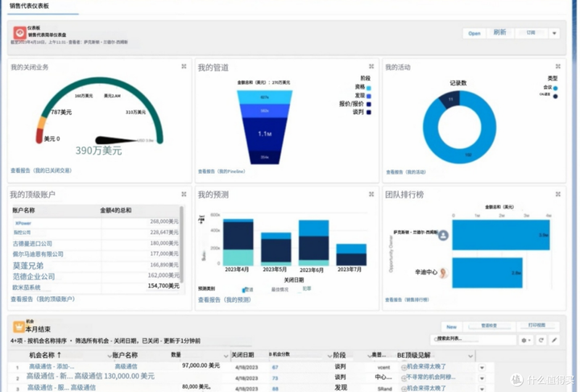The height and width of the screenshot is (392, 580).
Task: Open the 佩尔马迪恩有限公司 account link
Action: click(38, 254)
